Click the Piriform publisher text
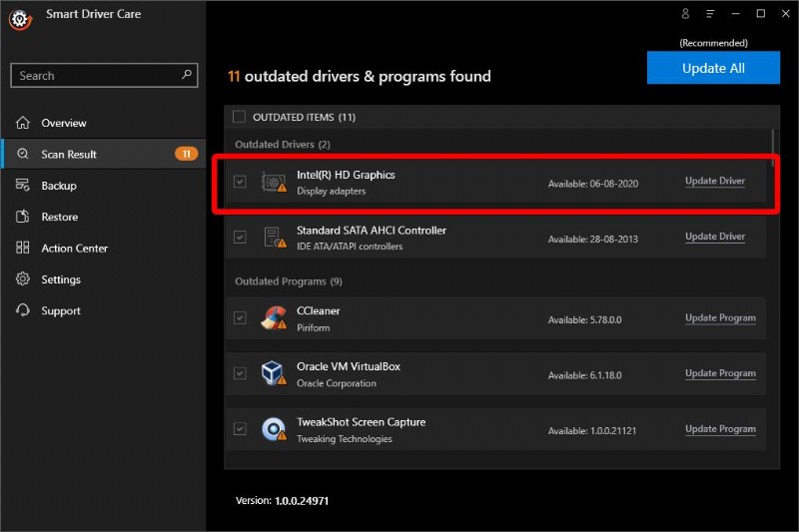Viewport: 799px width, 532px height. [313, 327]
